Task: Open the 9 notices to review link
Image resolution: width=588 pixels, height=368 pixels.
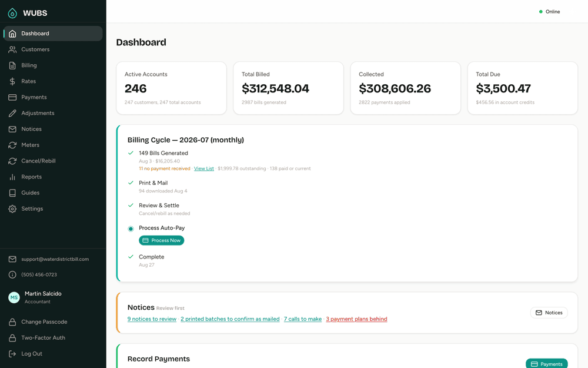Action: (152, 319)
